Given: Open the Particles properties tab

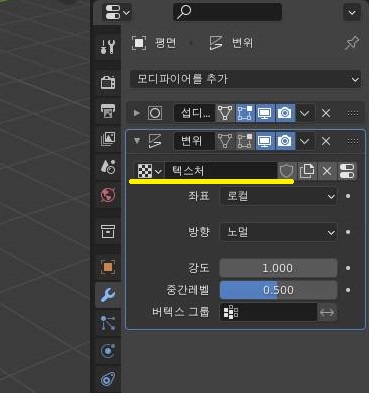Looking at the screenshot, I should pyautogui.click(x=108, y=323).
